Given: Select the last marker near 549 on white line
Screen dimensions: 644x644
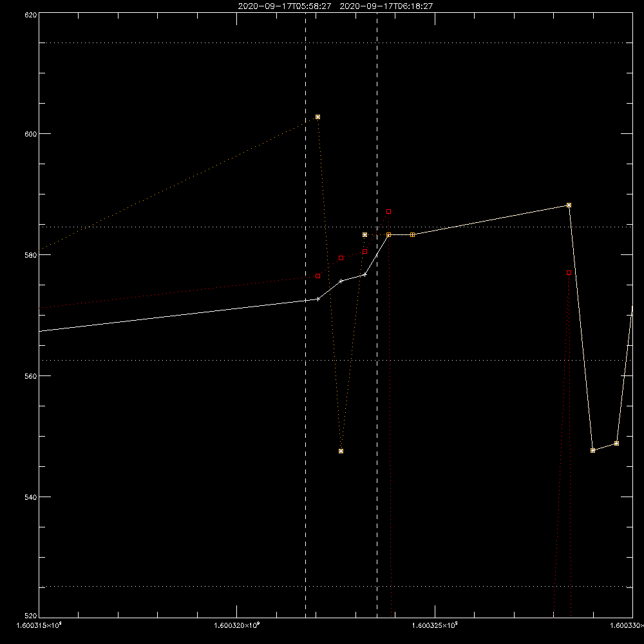Looking at the screenshot, I should point(616,444).
